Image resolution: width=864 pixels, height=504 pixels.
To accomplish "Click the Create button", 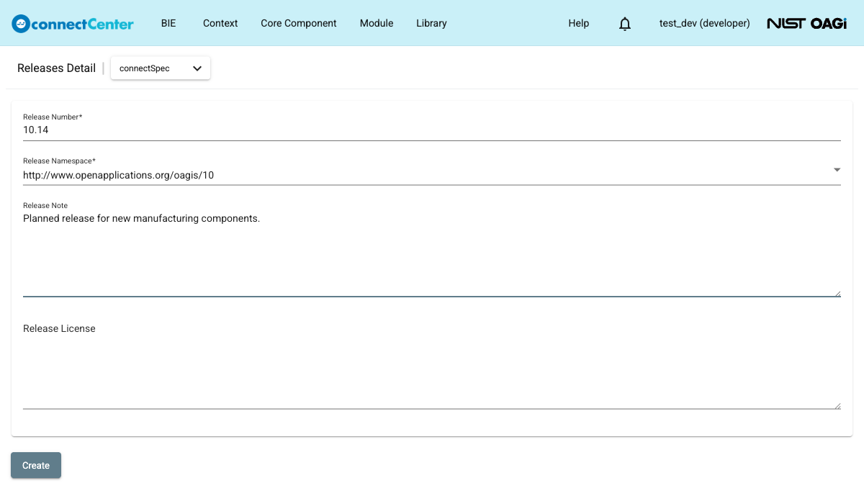I will pyautogui.click(x=36, y=465).
